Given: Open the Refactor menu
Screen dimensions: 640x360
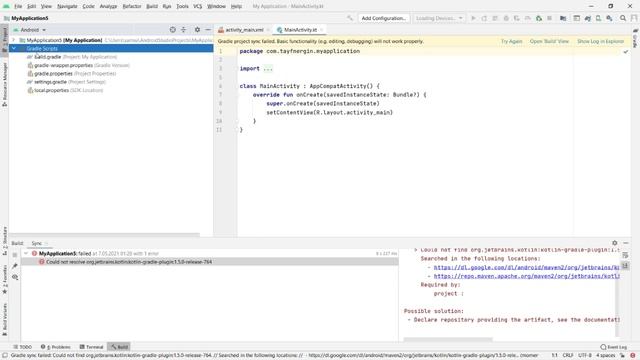Looking at the screenshot, I should (131, 6).
